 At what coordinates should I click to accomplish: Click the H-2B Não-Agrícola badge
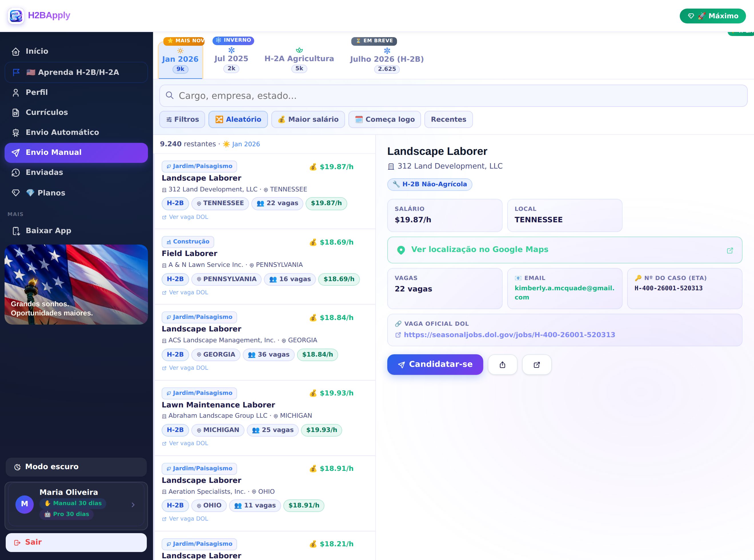429,184
